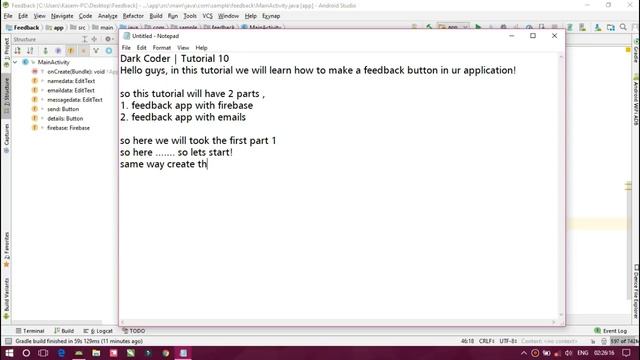Open Notepad Help menu

[x=201, y=48]
